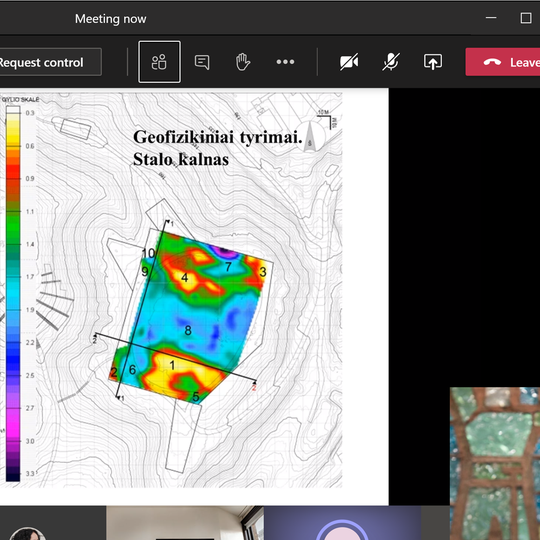Screen dimensions: 540x540
Task: Select the participant avatar circle tile
Action: 342,523
